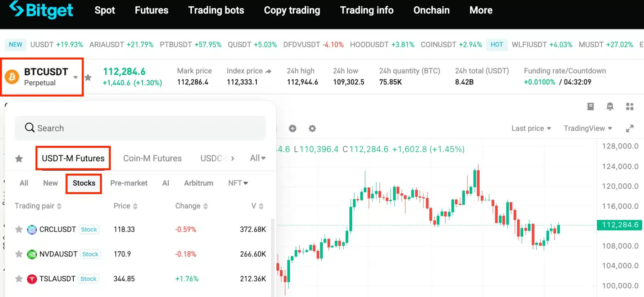Favorite TSLAUSDT with its star
This screenshot has width=644, height=297.
pos(19,279)
